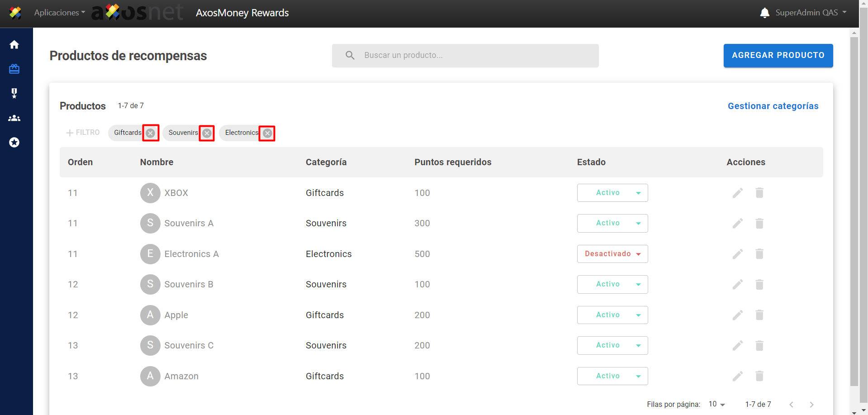The image size is (868, 415).
Task: Click trash icon for Amazon row
Action: pyautogui.click(x=759, y=376)
